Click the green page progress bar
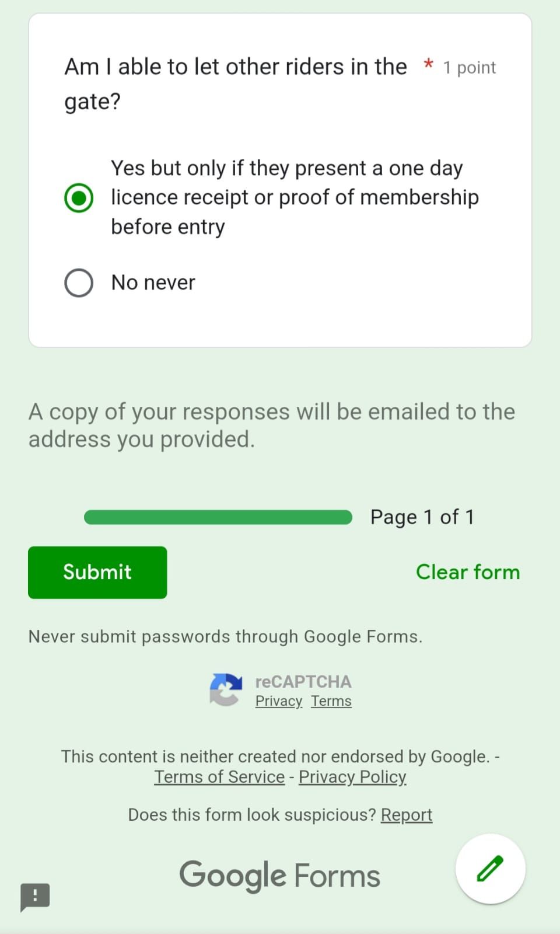Image resolution: width=560 pixels, height=934 pixels. tap(218, 517)
